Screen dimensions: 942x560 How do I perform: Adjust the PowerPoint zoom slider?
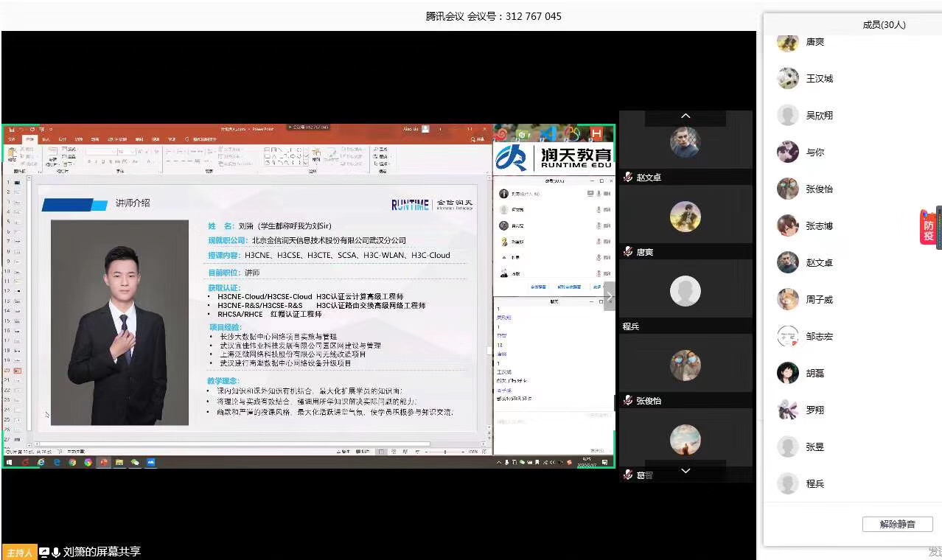click(444, 452)
